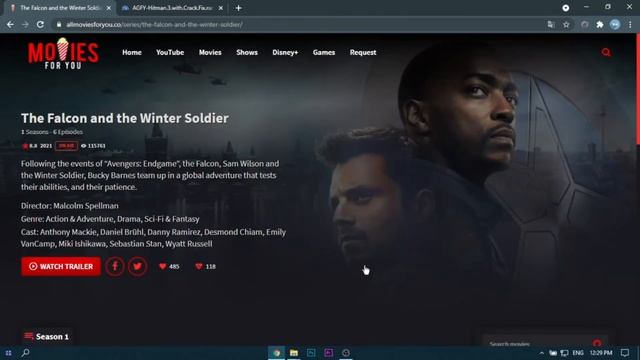This screenshot has width=640, height=360.
Task: Open File Explorer from the taskbar
Action: coord(294,353)
